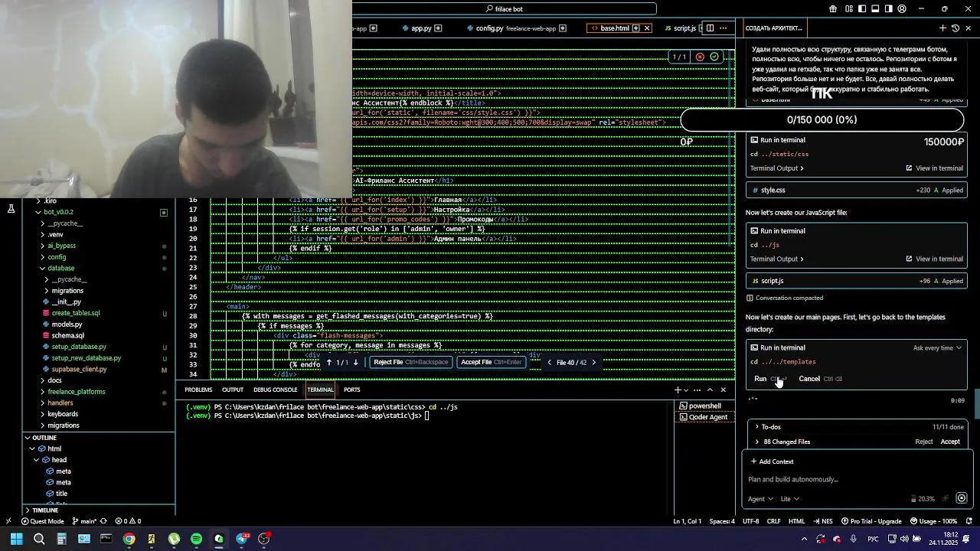Click errors and warnings count in status bar
Image resolution: width=980 pixels, height=551 pixels.
pos(128,521)
